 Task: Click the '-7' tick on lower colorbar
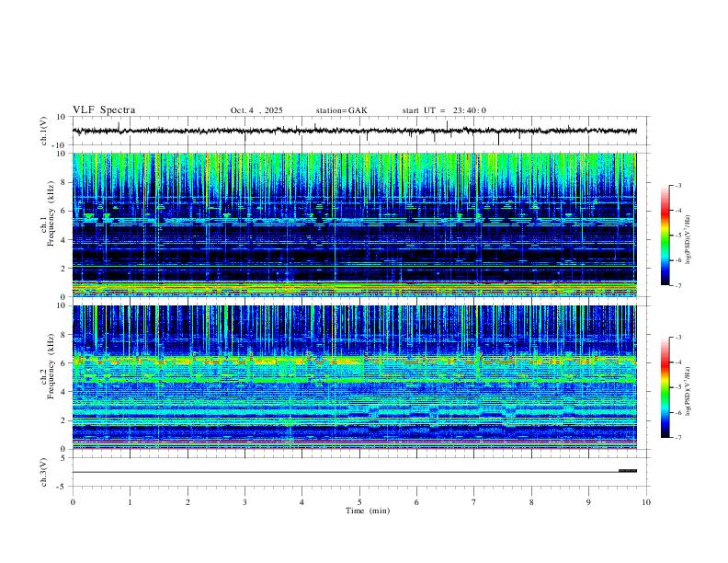coord(677,437)
